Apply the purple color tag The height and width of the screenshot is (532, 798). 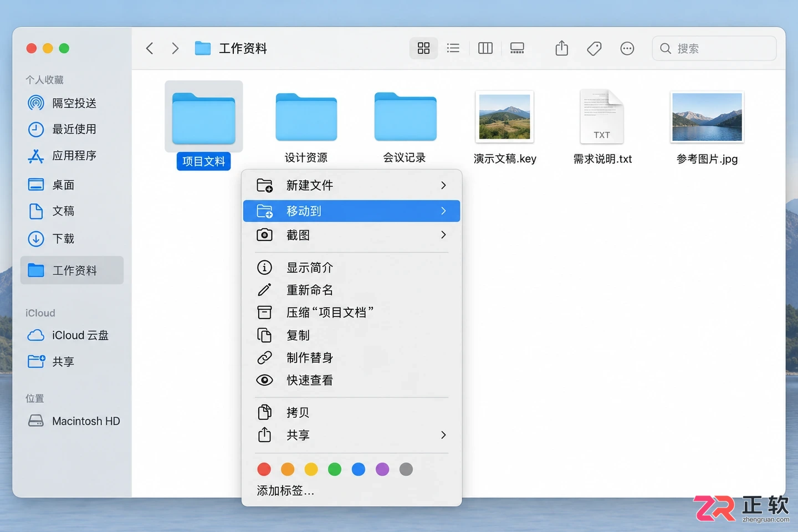pyautogui.click(x=382, y=469)
